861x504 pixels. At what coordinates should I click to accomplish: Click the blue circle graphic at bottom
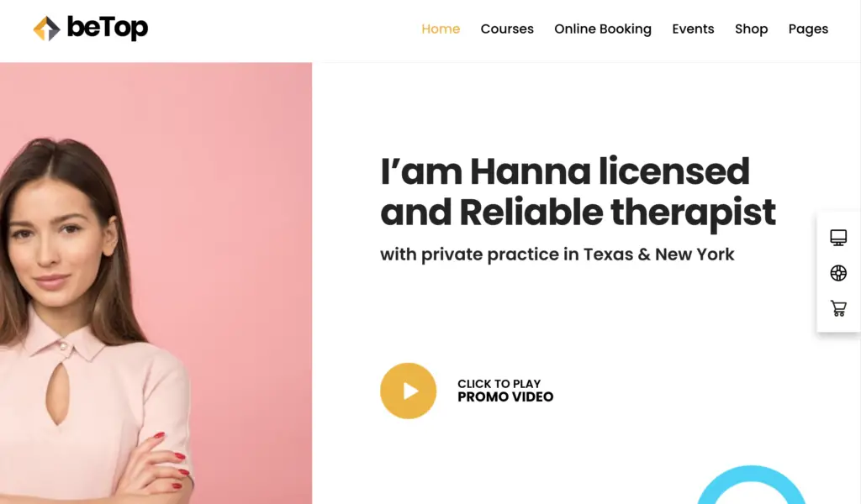pyautogui.click(x=751, y=485)
